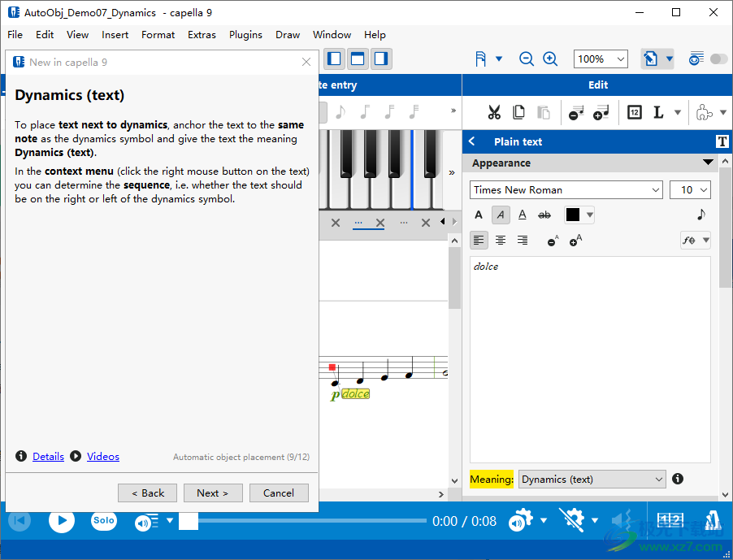733x560 pixels.
Task: Toggle italic text formatting
Action: click(501, 215)
